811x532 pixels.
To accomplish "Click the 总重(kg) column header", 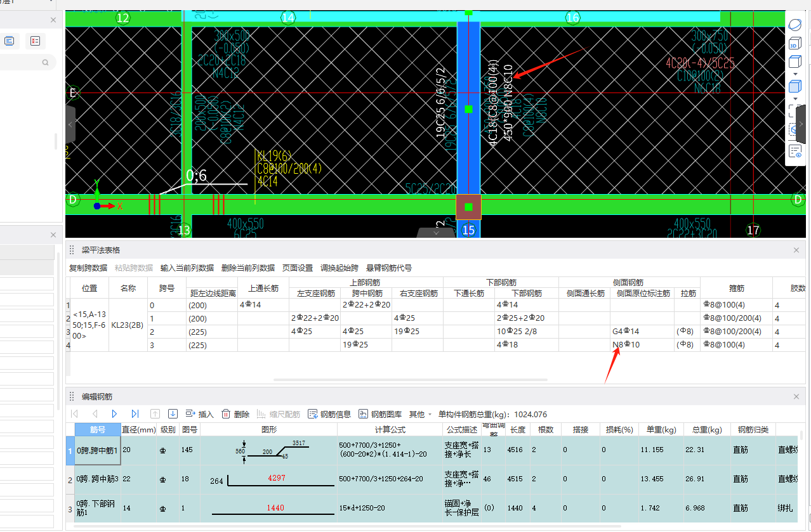I will (x=707, y=430).
